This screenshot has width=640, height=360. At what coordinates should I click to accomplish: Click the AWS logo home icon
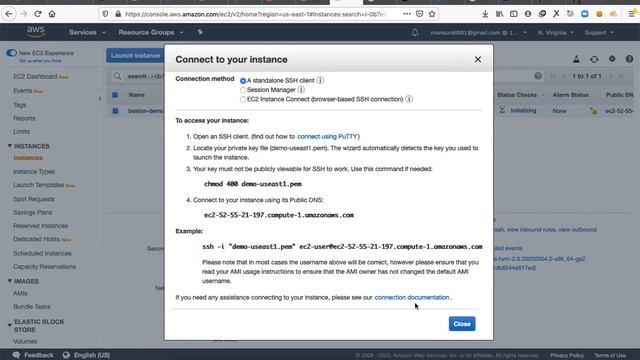click(x=36, y=32)
